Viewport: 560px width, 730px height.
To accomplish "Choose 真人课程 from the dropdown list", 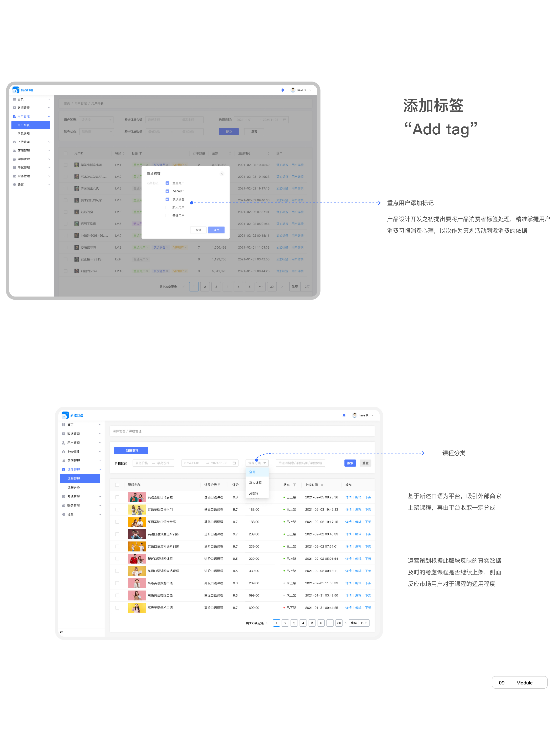I will [256, 483].
